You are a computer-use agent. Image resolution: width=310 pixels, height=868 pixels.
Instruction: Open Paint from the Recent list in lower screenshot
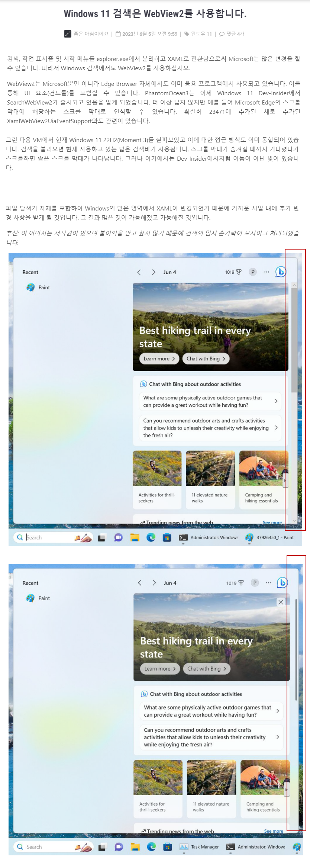coord(38,598)
